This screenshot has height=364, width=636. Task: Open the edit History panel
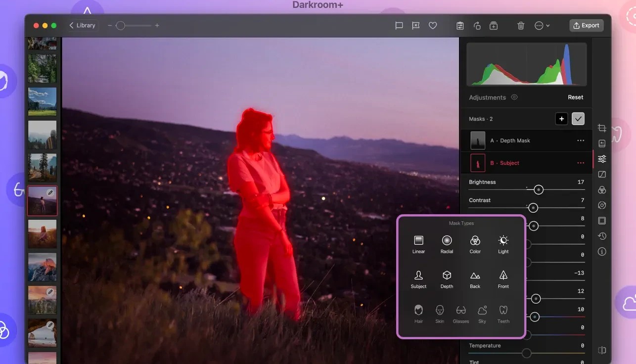coord(602,236)
